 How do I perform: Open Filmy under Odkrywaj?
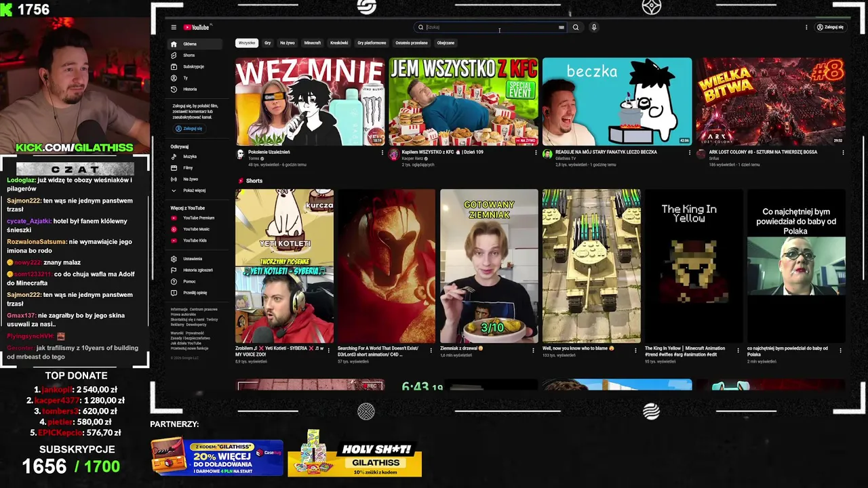[x=195, y=167]
